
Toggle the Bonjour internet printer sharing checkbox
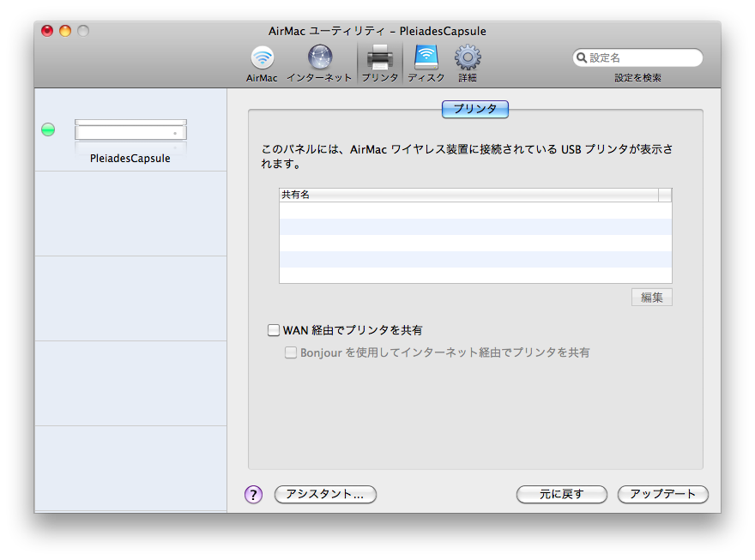coord(291,352)
